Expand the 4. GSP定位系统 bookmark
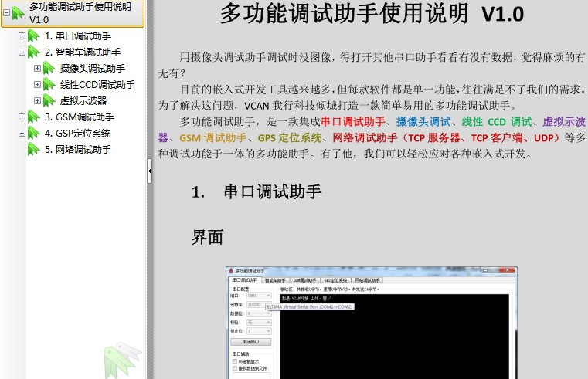This screenshot has width=588, height=379. point(22,133)
